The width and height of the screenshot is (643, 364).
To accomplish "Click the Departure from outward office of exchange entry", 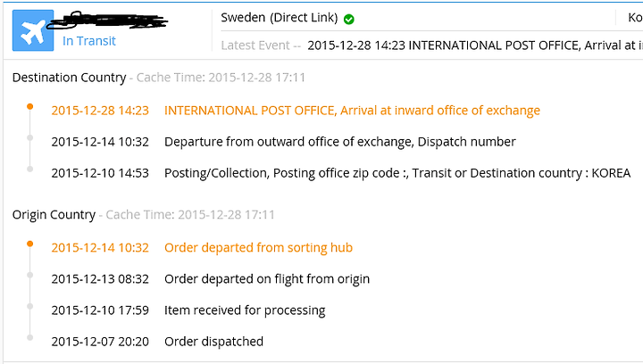I will (340, 142).
